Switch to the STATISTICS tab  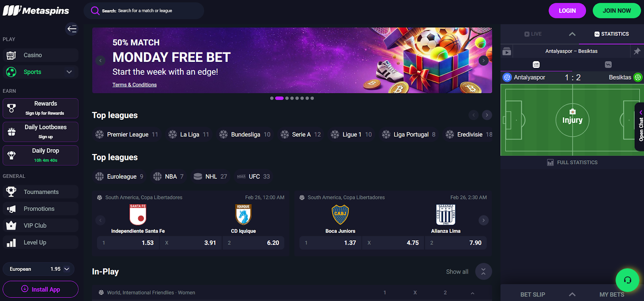(x=611, y=34)
